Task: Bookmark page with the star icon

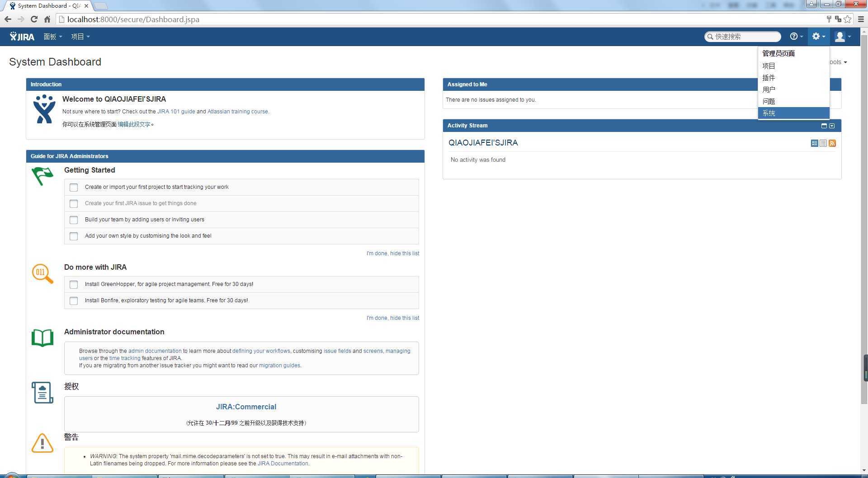Action: (x=847, y=19)
